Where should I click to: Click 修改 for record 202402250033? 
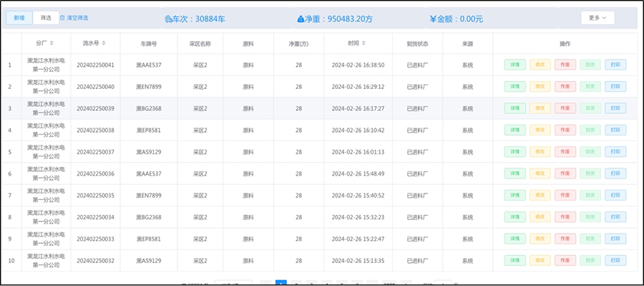(x=540, y=239)
